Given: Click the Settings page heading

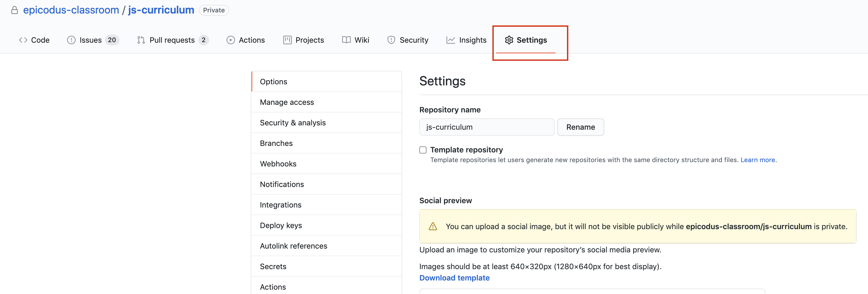Looking at the screenshot, I should [442, 81].
